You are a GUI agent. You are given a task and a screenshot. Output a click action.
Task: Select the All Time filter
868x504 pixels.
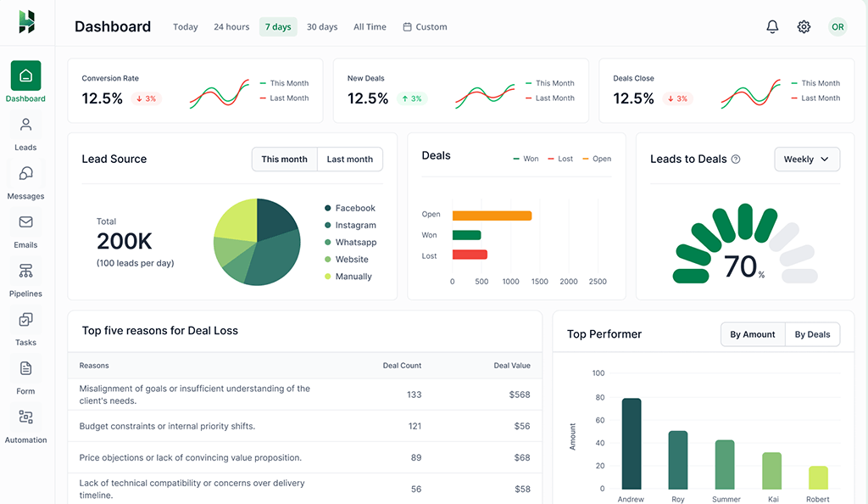coord(370,26)
